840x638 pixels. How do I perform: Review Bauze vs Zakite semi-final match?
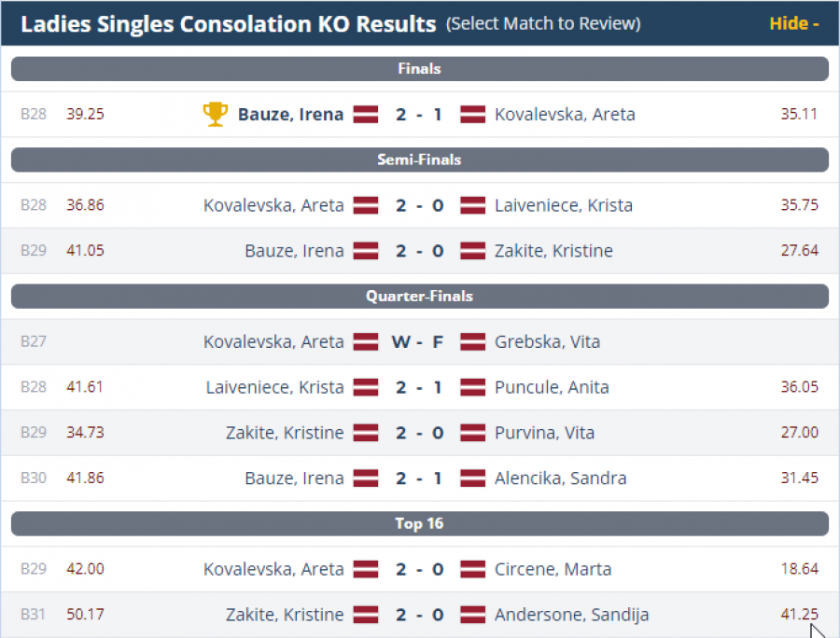coord(419,251)
